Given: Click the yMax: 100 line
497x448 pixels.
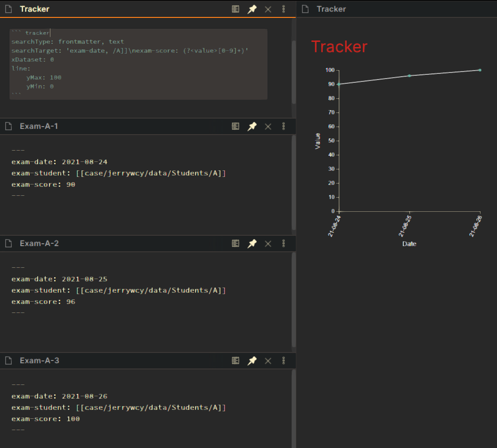Looking at the screenshot, I should pos(44,78).
